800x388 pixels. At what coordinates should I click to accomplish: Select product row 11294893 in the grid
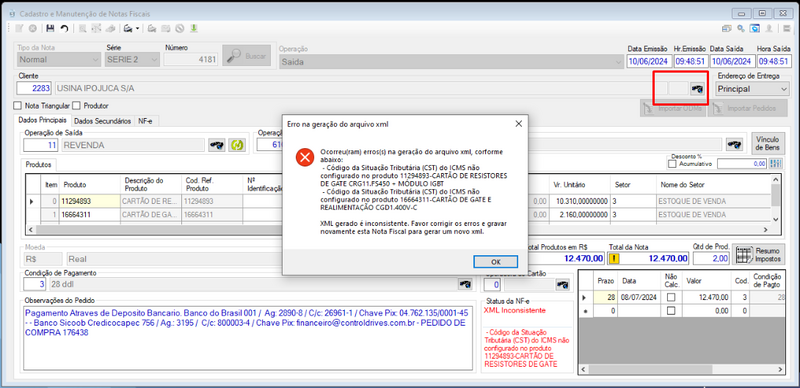tap(90, 202)
